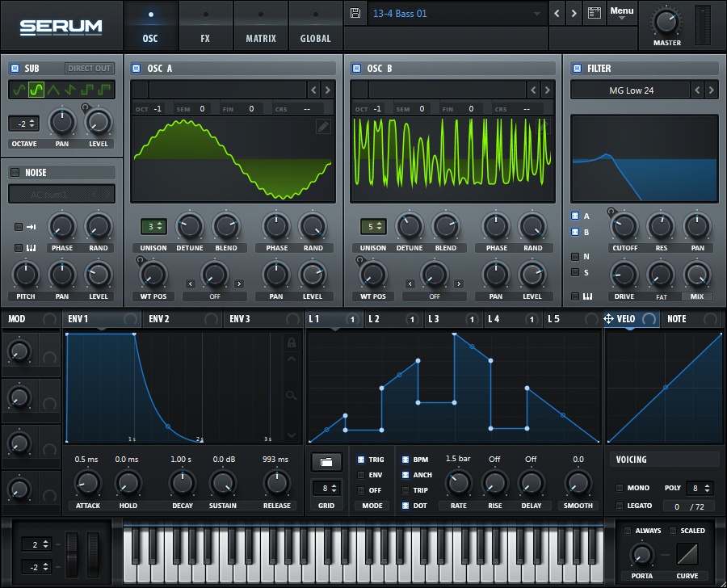
Task: Select the ENV 2 envelope
Action: [x=159, y=319]
